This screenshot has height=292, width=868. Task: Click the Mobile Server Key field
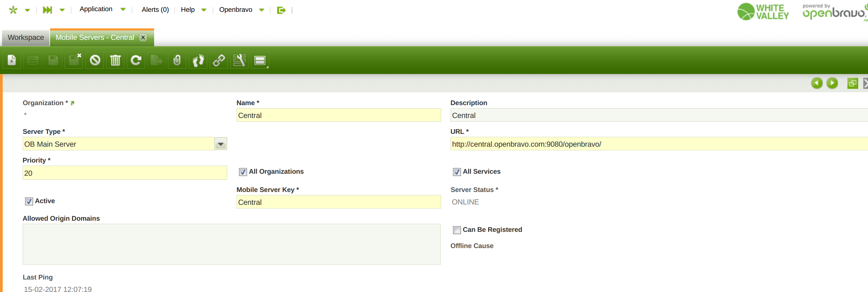point(339,202)
